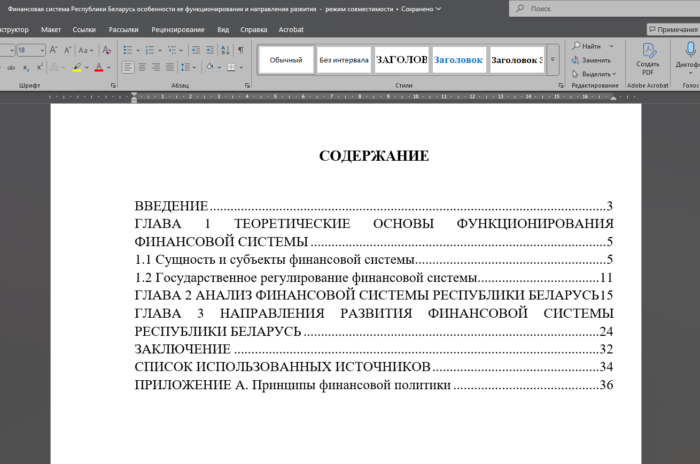Apply the Без интервала style
The image size is (700, 464).
click(x=344, y=60)
